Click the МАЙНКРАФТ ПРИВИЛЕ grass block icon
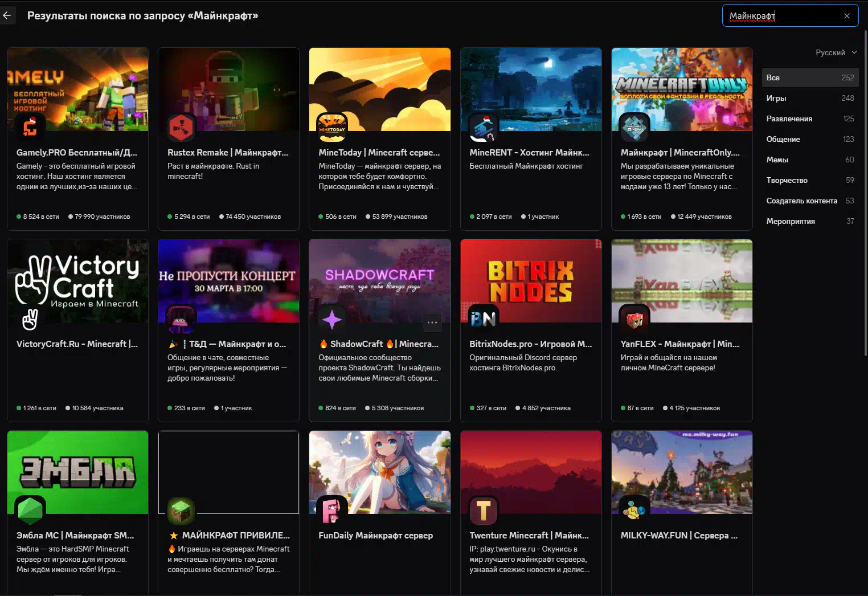868x596 pixels. pyautogui.click(x=181, y=511)
